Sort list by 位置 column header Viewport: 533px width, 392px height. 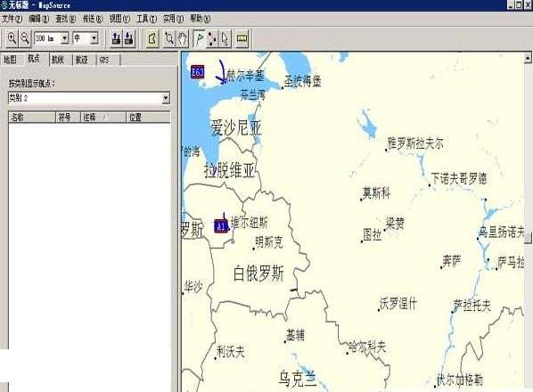coord(148,118)
